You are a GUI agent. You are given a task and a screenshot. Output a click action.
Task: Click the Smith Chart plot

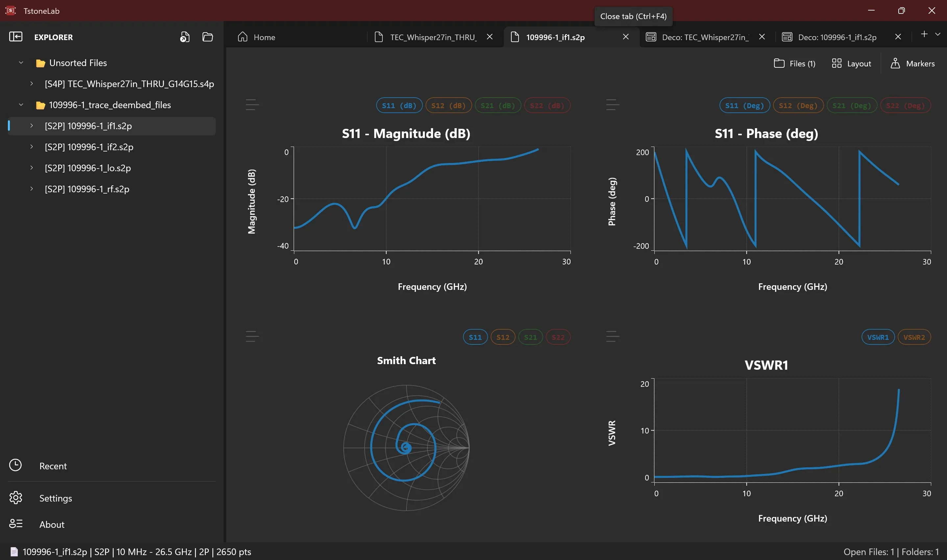click(406, 448)
